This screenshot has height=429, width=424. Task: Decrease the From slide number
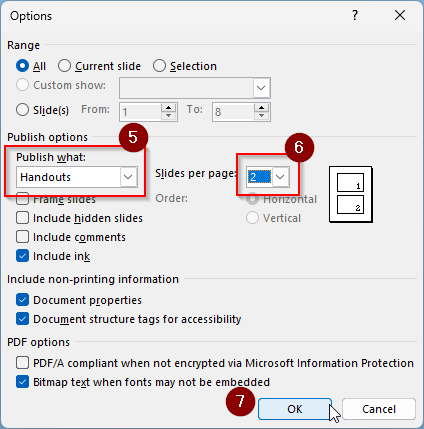click(x=169, y=116)
